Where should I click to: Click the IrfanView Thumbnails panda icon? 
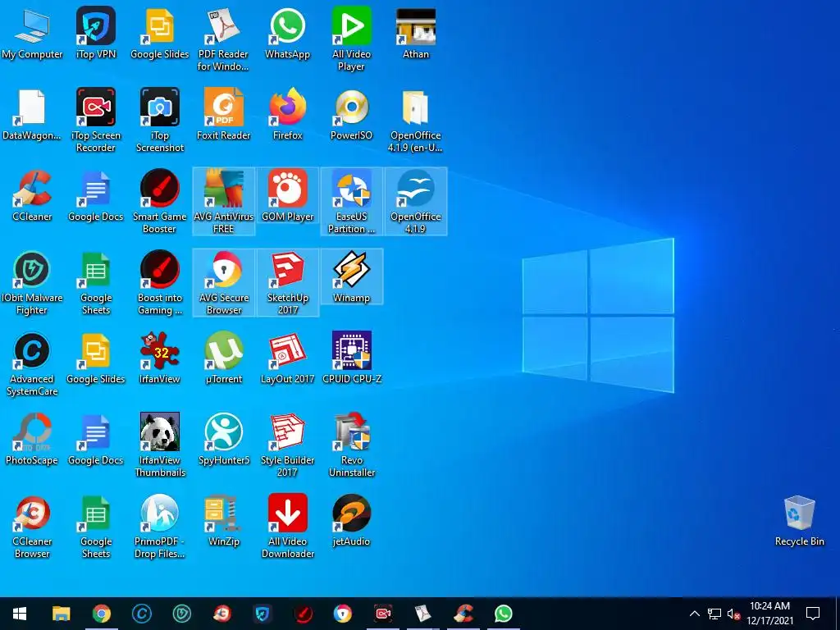160,446
